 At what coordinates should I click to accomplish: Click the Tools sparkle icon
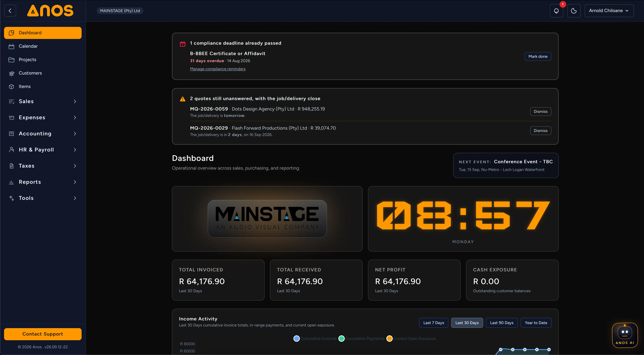[11, 198]
